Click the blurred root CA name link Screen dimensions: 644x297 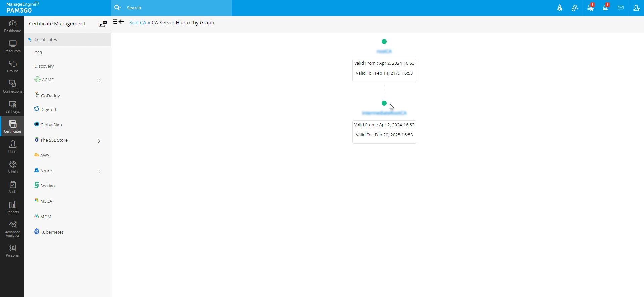pyautogui.click(x=384, y=51)
